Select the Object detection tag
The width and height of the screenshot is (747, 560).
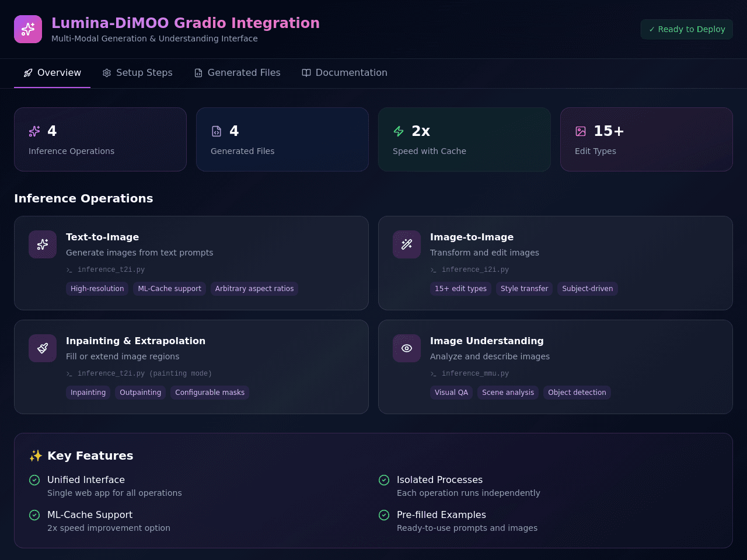577,393
